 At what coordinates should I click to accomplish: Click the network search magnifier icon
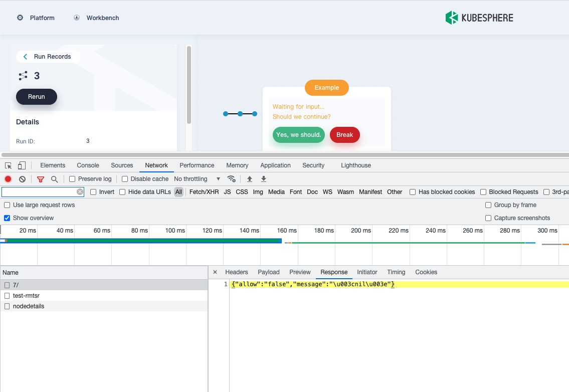[54, 178]
